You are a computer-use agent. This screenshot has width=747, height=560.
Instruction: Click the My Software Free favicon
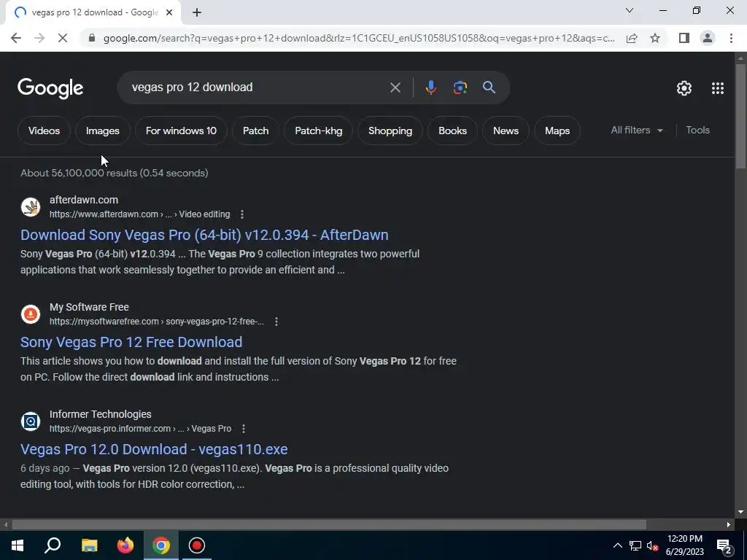[x=31, y=314]
